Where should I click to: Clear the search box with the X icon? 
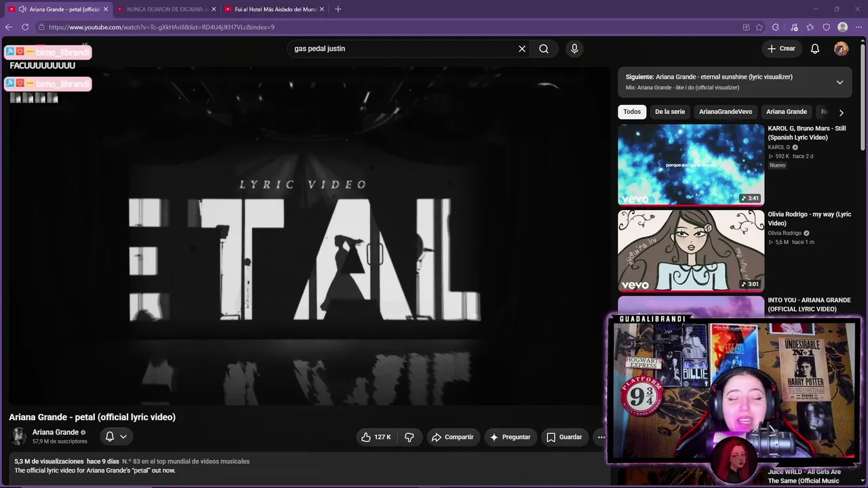[x=522, y=49]
